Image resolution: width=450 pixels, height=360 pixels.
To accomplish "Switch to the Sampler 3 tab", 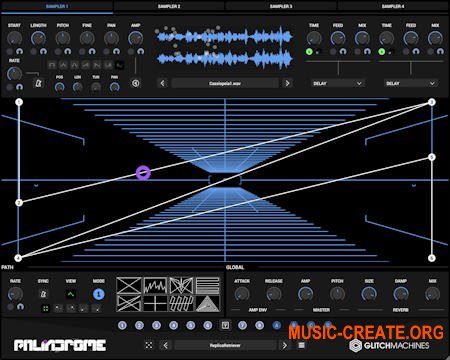I will click(281, 6).
